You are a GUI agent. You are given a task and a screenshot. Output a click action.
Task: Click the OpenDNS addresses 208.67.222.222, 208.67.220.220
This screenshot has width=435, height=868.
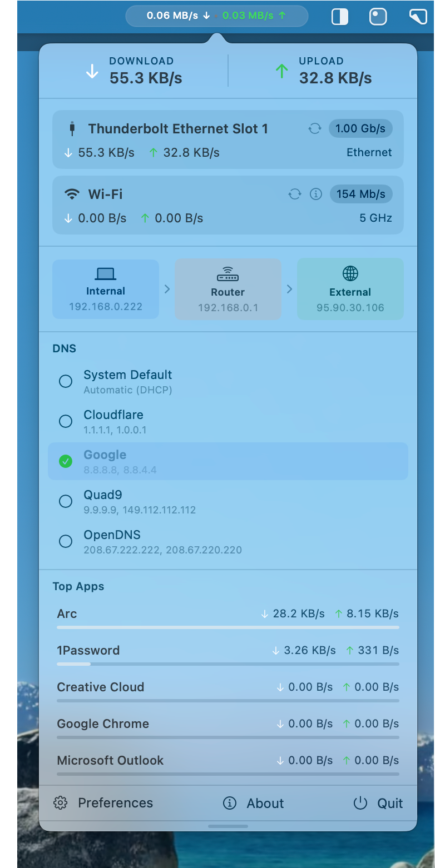point(163,550)
